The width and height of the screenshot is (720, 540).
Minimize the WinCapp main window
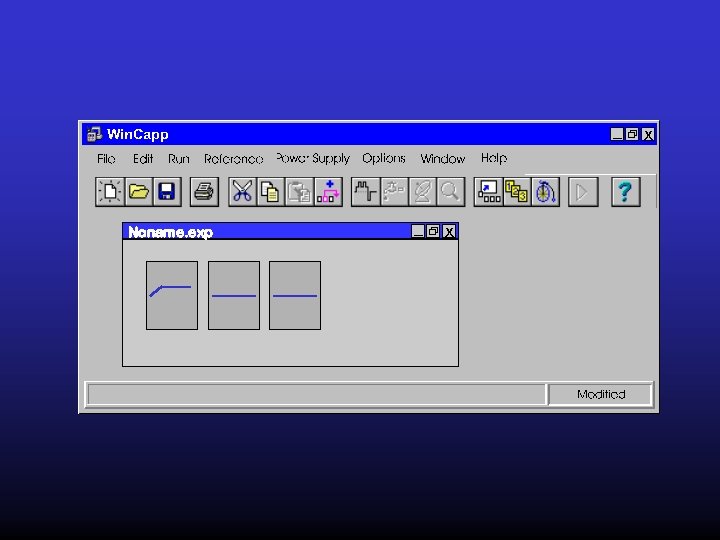coord(617,134)
